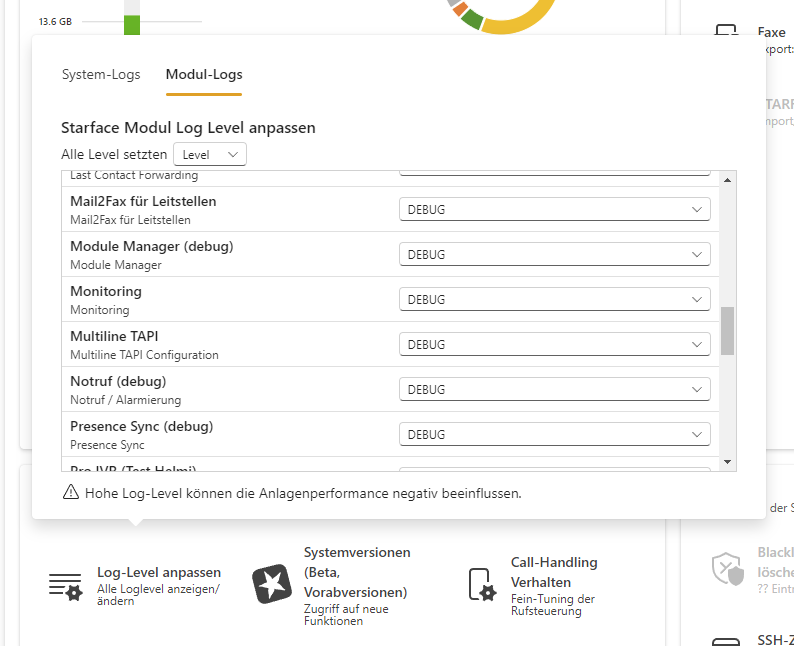The image size is (794, 646).
Task: Click the warning triangle icon
Action: (71, 492)
